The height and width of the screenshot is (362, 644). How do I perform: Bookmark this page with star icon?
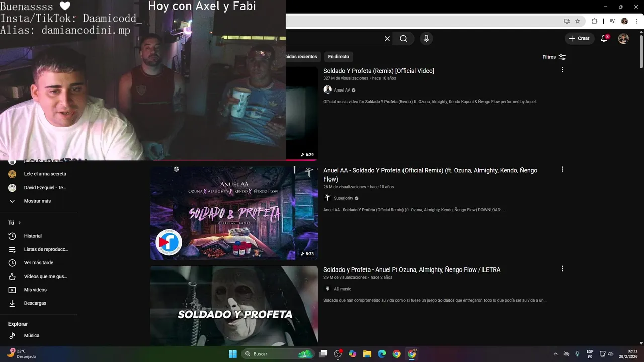click(x=578, y=21)
